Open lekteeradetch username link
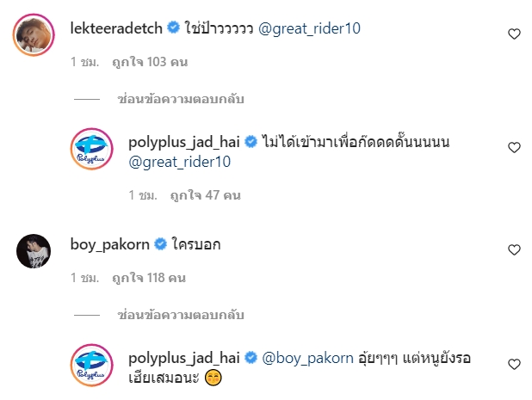The width and height of the screenshot is (532, 400). tap(116, 28)
